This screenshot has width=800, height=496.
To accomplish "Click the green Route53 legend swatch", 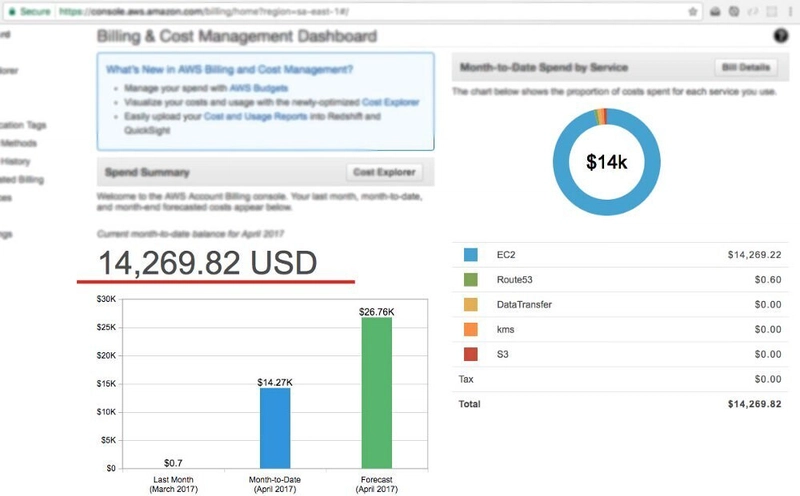I will coord(470,280).
